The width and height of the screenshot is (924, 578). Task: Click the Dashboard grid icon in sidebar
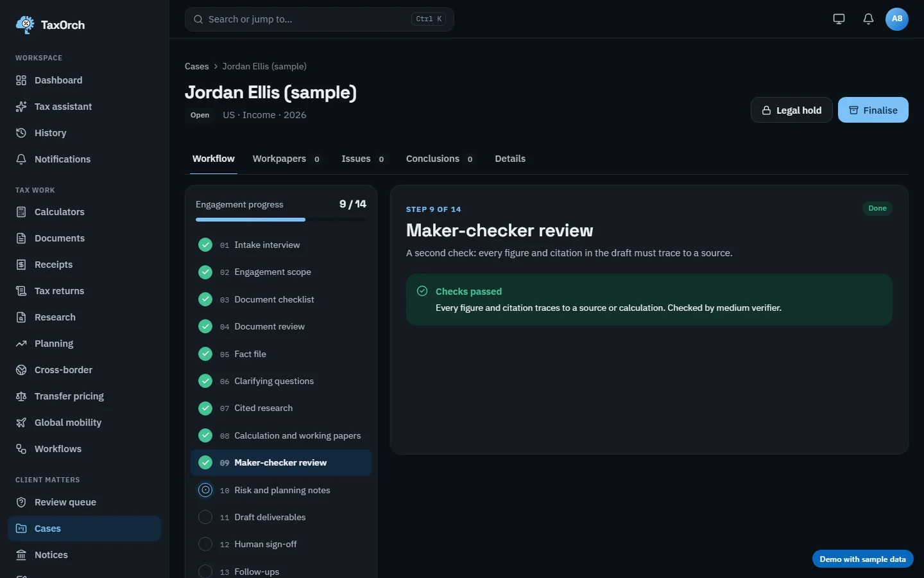pyautogui.click(x=21, y=80)
